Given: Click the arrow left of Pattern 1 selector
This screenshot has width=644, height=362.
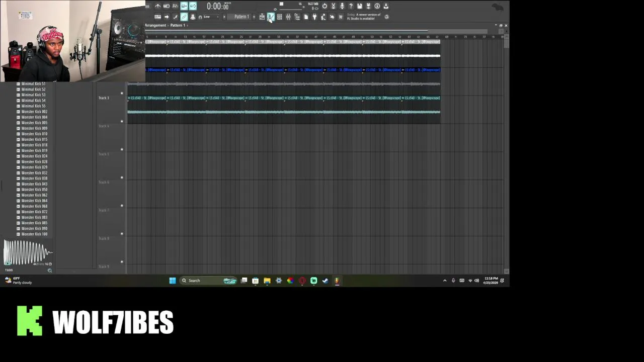Looking at the screenshot, I should point(224,17).
